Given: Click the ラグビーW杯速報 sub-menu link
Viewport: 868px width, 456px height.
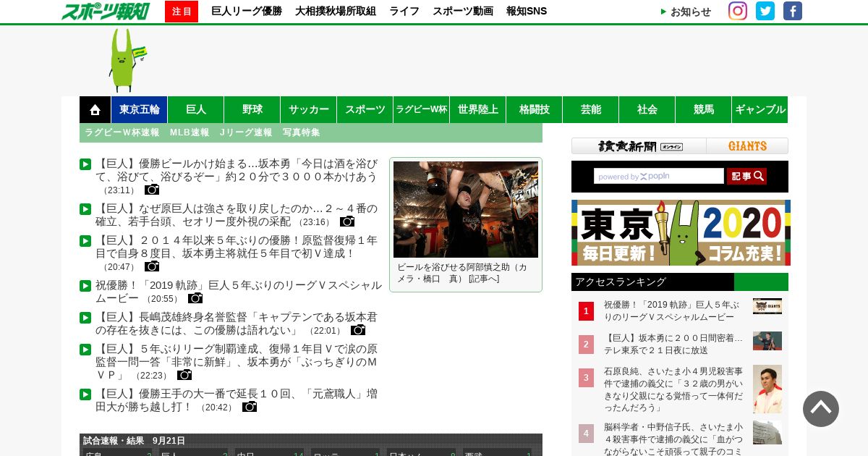Looking at the screenshot, I should 122,132.
